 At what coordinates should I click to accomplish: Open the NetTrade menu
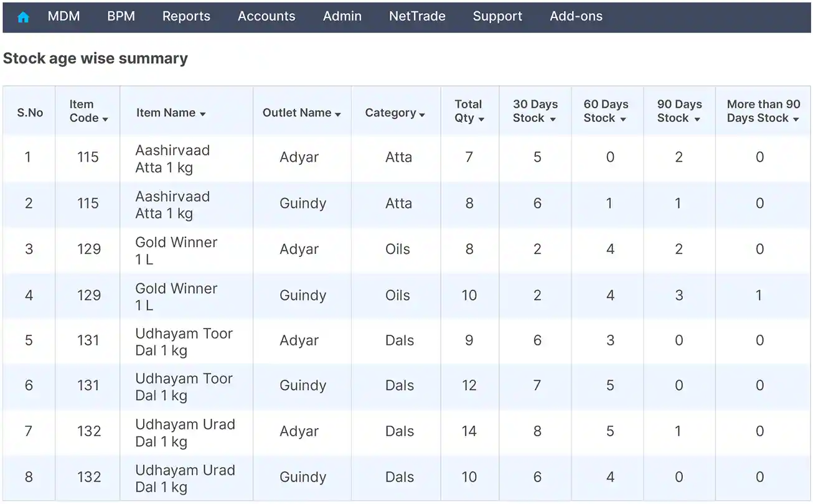click(x=417, y=16)
